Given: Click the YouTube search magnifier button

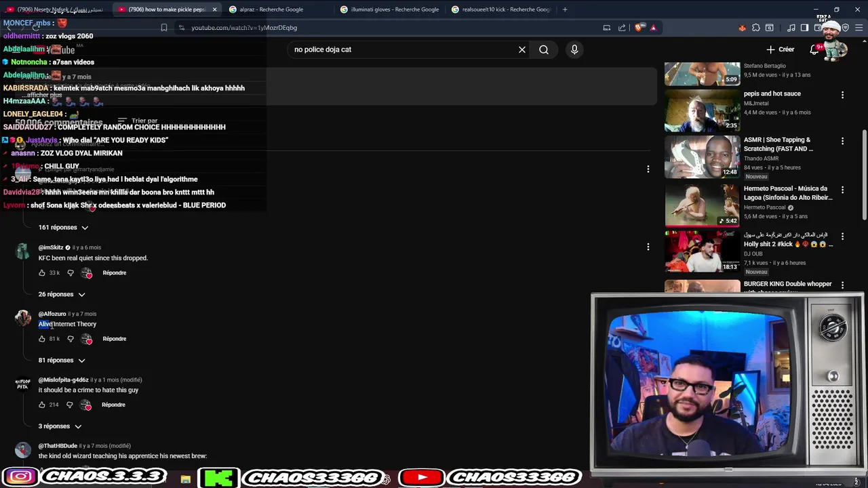Looking at the screenshot, I should click(544, 49).
